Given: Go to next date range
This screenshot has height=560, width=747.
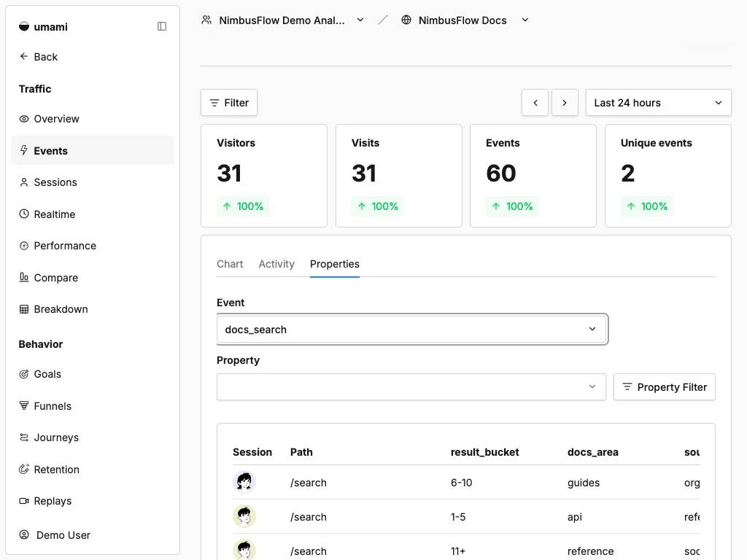Looking at the screenshot, I should click(565, 102).
